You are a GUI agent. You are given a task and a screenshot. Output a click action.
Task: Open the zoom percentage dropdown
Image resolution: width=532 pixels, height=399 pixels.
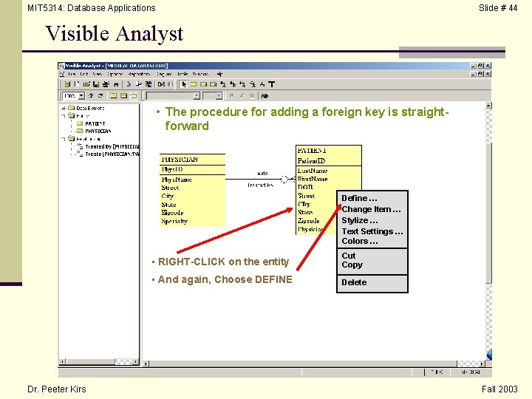[x=81, y=95]
